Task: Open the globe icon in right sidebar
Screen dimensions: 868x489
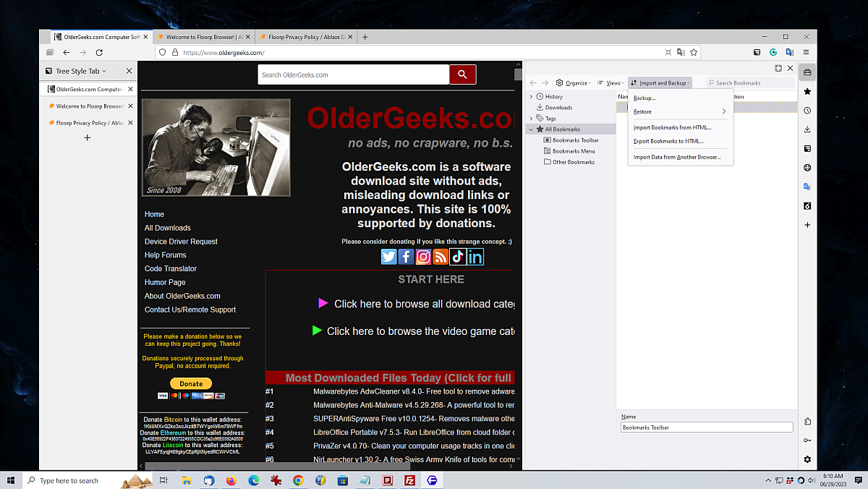Action: (807, 168)
